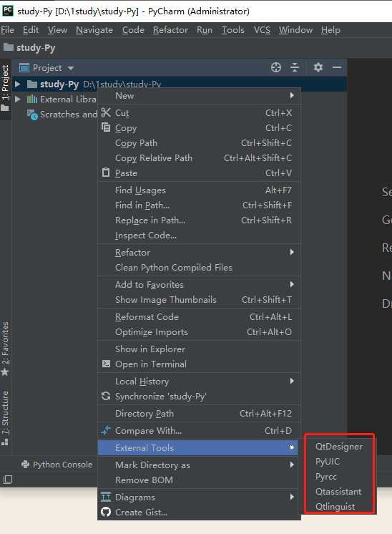The height and width of the screenshot is (534, 392).
Task: Expand the study-Py project tree node
Action: pos(18,84)
